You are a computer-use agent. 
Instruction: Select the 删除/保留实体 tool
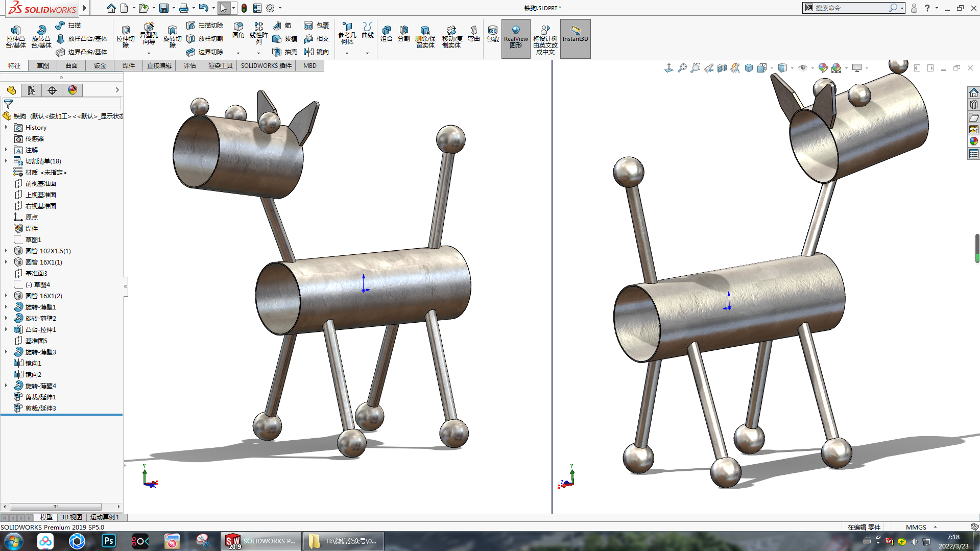point(425,37)
